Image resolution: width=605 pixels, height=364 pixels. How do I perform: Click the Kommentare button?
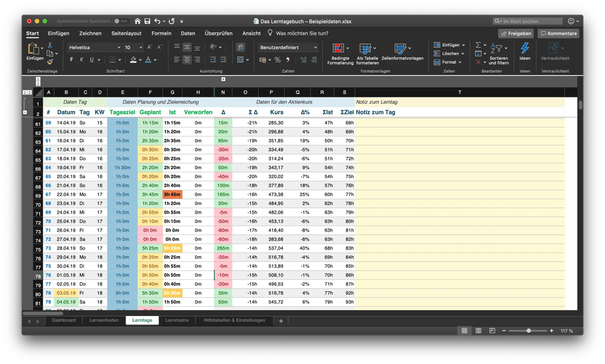coord(558,33)
